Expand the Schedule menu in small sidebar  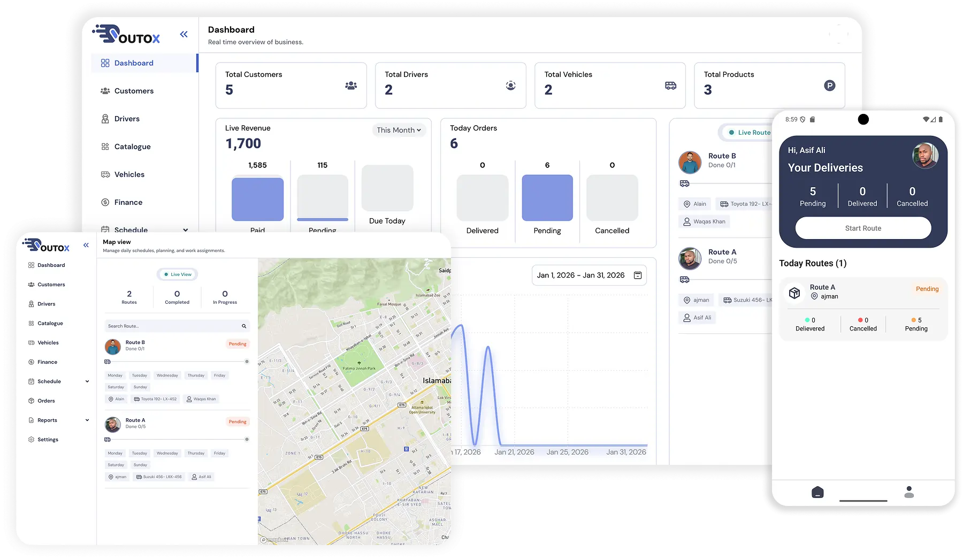pyautogui.click(x=87, y=381)
